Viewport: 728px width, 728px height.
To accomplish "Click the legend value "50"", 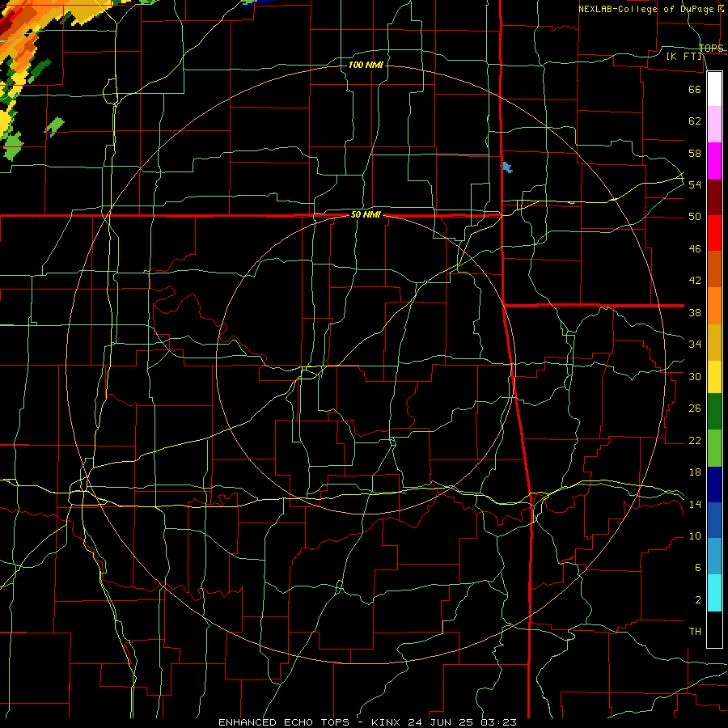I will (x=695, y=217).
